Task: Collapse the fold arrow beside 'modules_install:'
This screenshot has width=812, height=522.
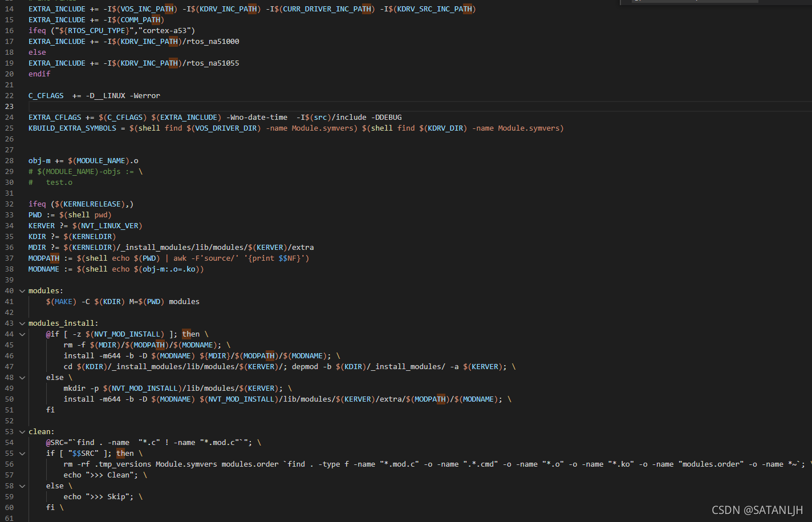Action: [x=22, y=323]
